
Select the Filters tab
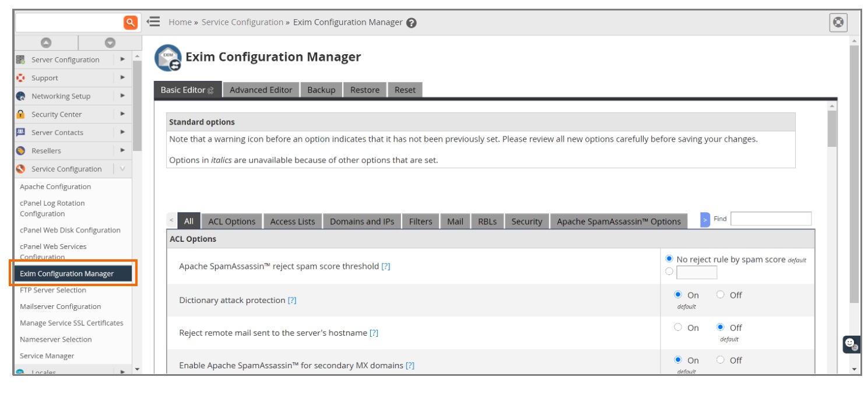click(421, 221)
